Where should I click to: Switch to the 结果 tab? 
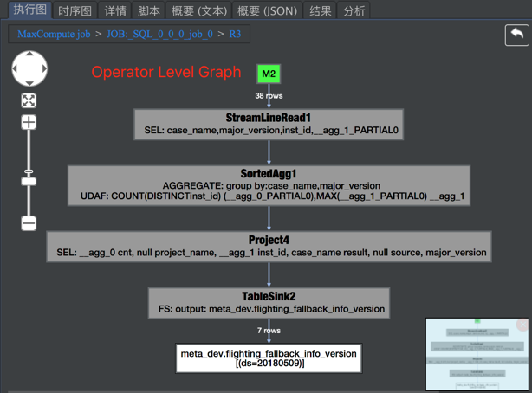tap(320, 11)
